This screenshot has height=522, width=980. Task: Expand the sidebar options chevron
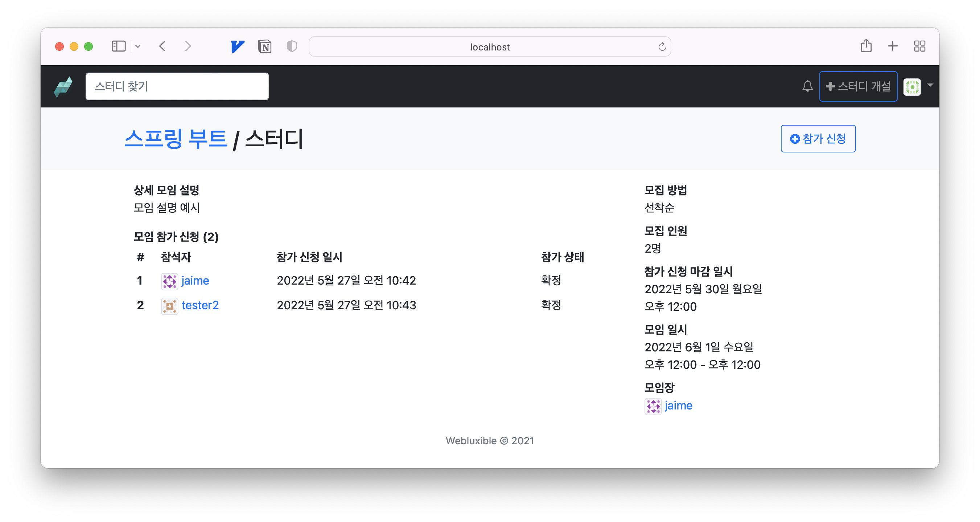click(138, 46)
